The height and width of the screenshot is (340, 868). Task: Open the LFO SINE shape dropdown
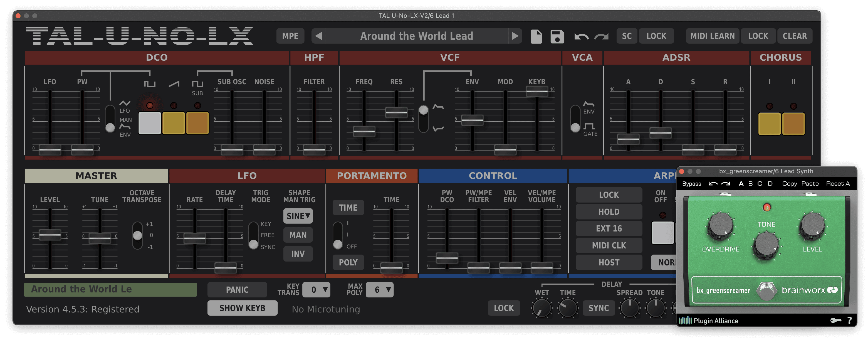[298, 216]
